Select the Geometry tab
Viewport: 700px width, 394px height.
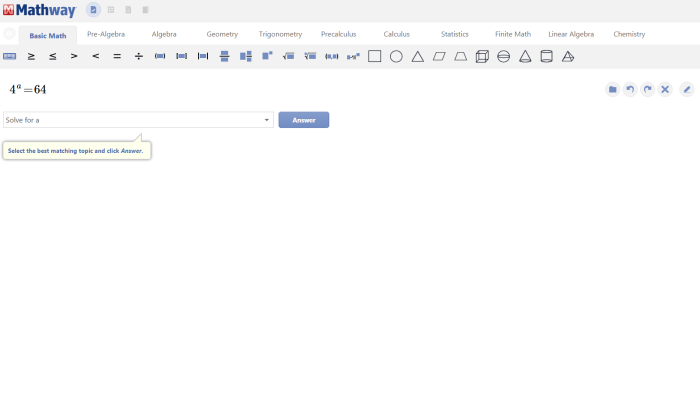[222, 34]
